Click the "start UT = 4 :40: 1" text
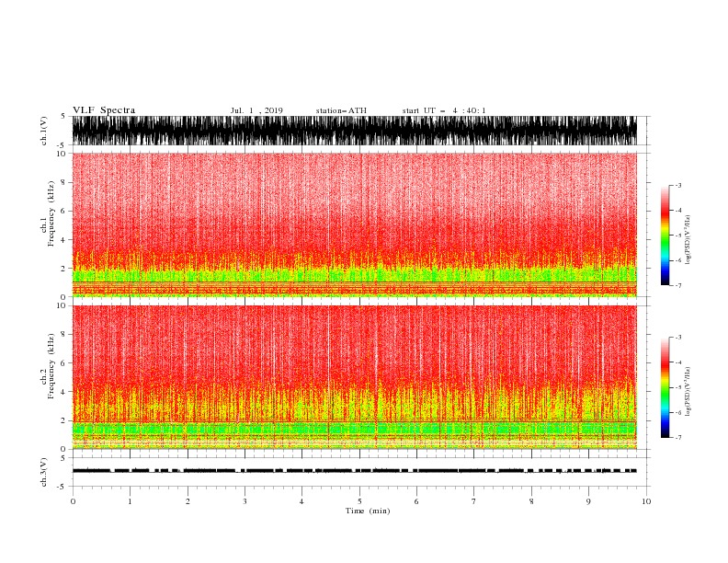The height and width of the screenshot is (563, 728). point(444,110)
